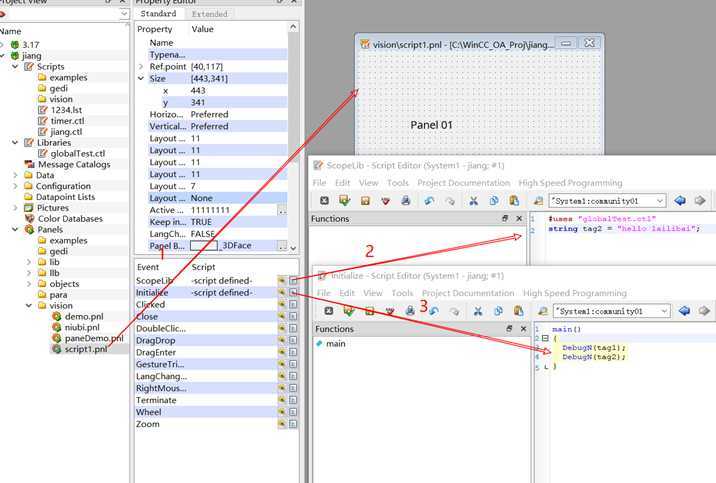Viewport: 716px width, 483px height.
Task: Click Copy in the ScopeLib editor toolbar
Action: point(494,200)
